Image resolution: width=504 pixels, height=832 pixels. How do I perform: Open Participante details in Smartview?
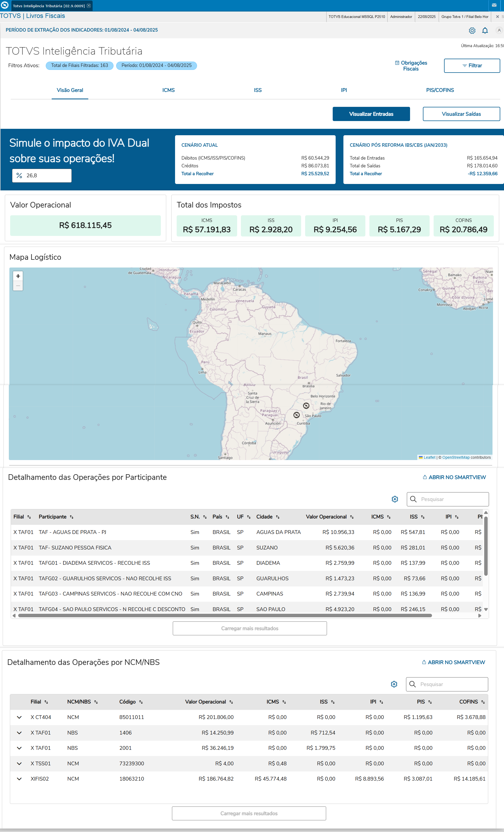[x=454, y=477]
